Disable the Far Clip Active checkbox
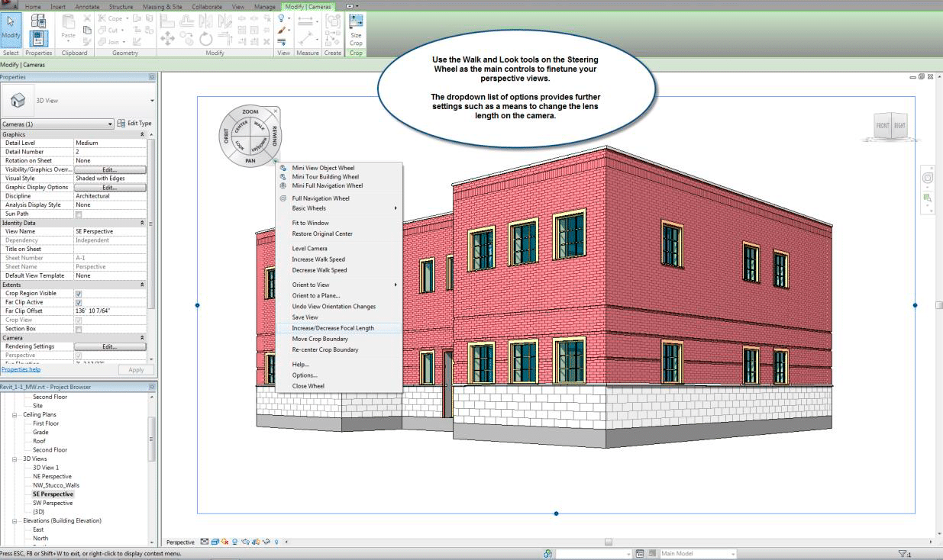This screenshot has height=560, width=943. (x=79, y=303)
